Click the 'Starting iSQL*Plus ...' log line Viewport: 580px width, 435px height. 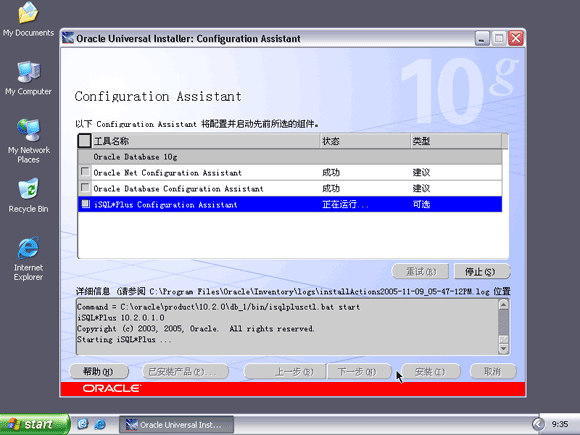pos(124,340)
